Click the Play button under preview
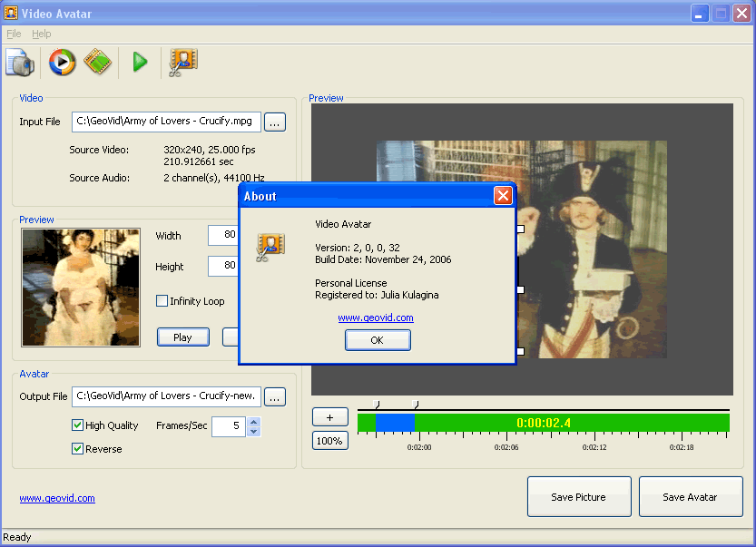Screen dimensions: 756x547 [x=183, y=337]
